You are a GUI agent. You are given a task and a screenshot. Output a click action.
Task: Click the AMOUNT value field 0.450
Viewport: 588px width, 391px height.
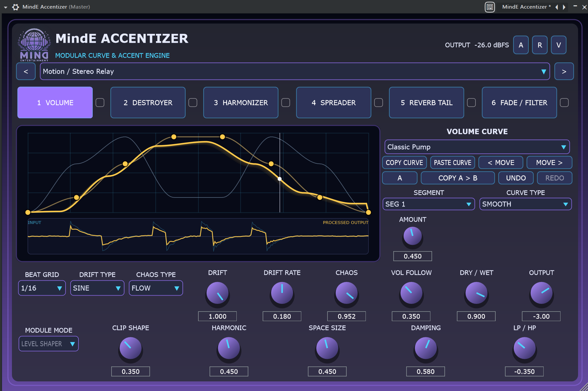tap(413, 256)
